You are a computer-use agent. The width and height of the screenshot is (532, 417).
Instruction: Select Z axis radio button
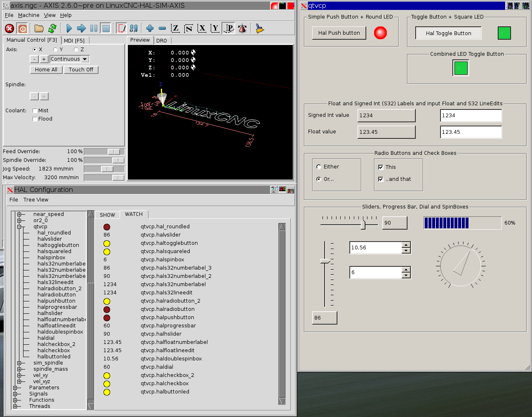pyautogui.click(x=76, y=50)
